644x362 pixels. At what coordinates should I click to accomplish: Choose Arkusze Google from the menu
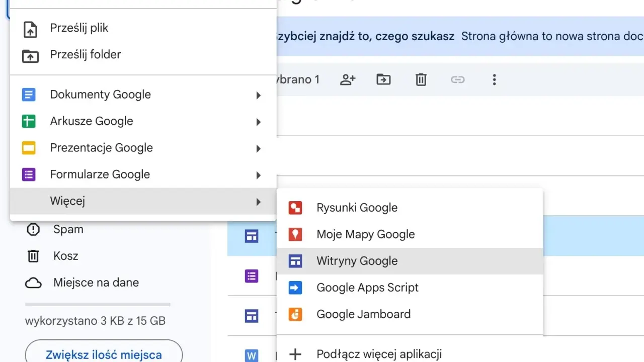click(143, 121)
